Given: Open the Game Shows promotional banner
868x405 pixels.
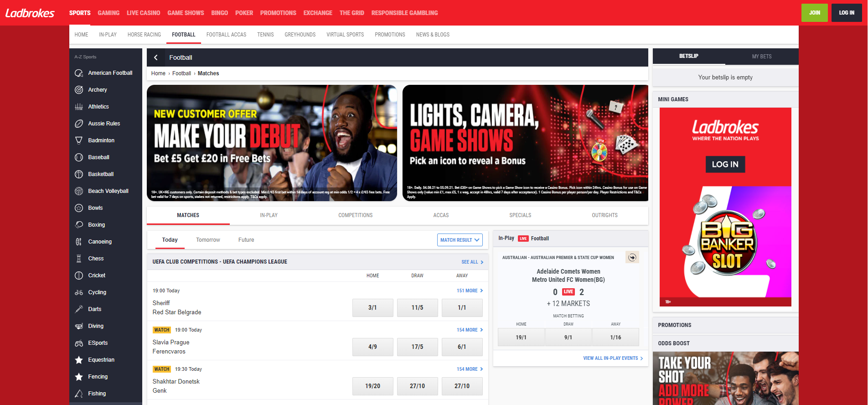Looking at the screenshot, I should click(525, 143).
